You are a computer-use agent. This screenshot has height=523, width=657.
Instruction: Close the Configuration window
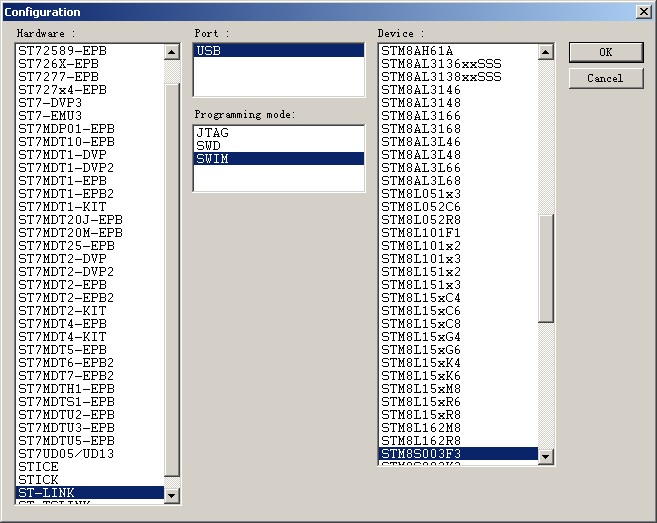(x=644, y=12)
